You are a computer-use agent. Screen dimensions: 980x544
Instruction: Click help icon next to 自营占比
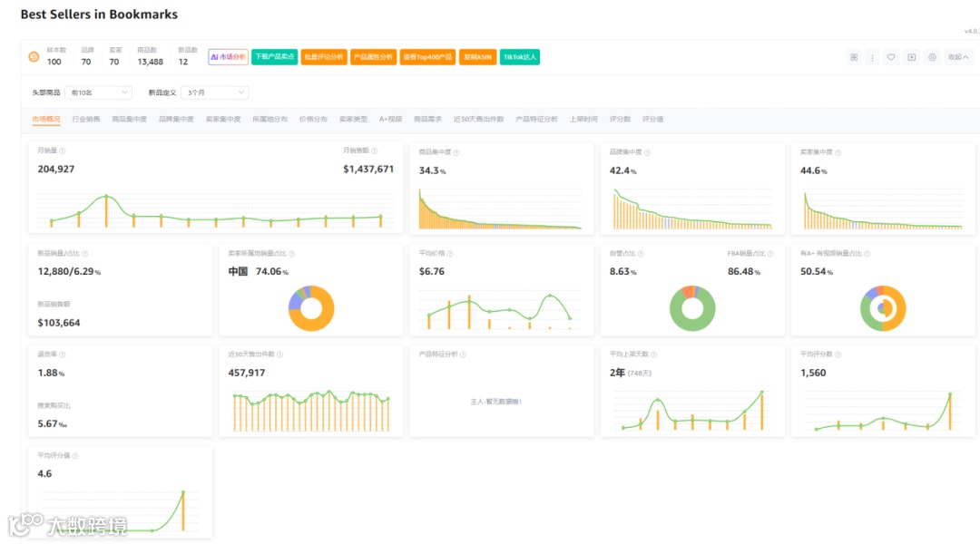641,254
